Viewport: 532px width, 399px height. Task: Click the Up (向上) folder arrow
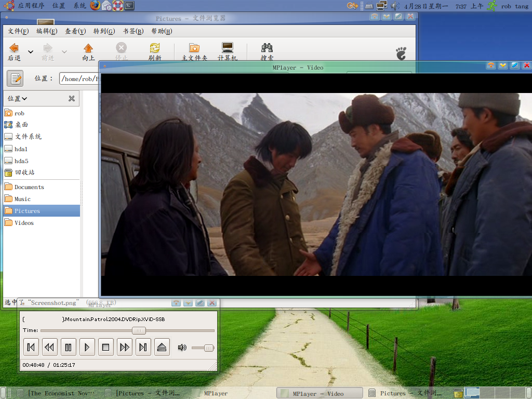pyautogui.click(x=88, y=52)
